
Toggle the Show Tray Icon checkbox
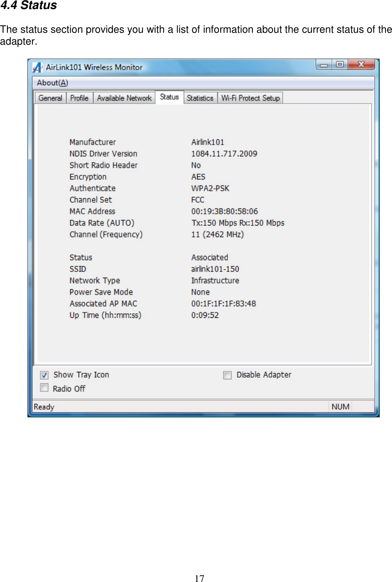point(44,375)
